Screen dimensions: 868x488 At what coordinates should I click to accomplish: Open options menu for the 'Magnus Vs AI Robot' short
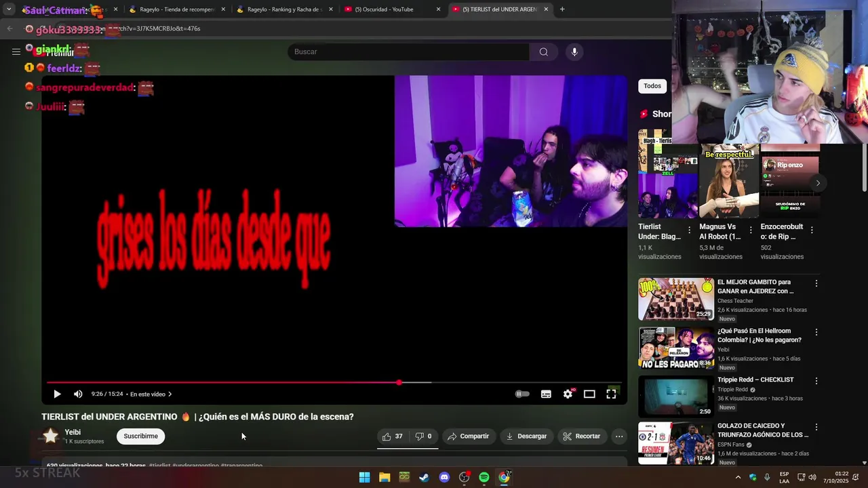pos(751,230)
